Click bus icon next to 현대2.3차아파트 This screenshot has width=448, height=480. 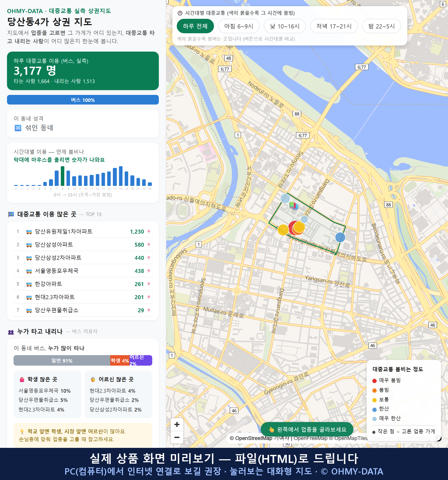(x=29, y=297)
